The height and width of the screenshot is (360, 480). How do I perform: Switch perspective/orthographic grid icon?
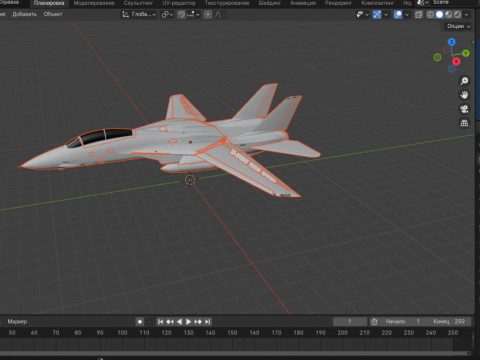[x=464, y=123]
